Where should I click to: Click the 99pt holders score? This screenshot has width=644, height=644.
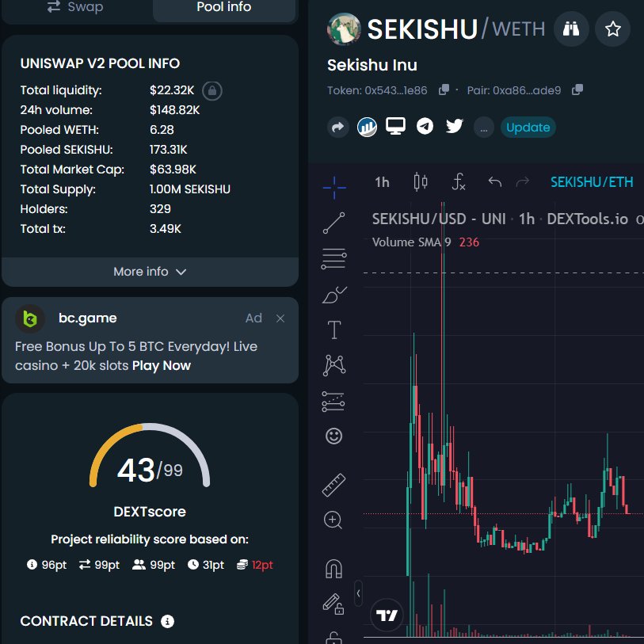[154, 565]
